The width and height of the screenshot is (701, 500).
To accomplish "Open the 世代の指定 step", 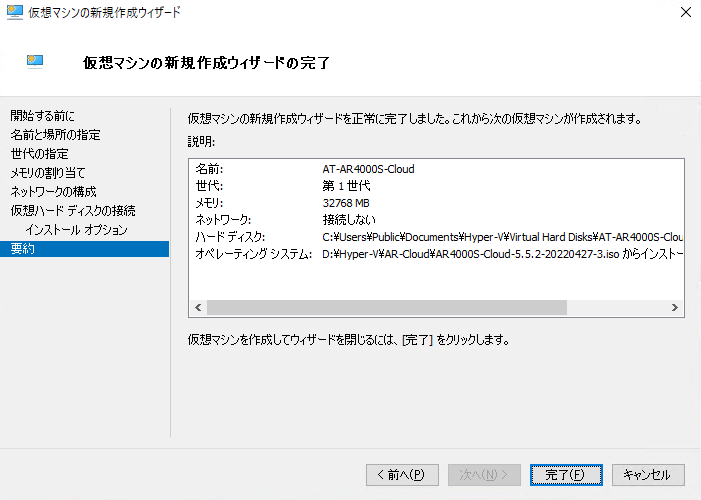I will [39, 154].
